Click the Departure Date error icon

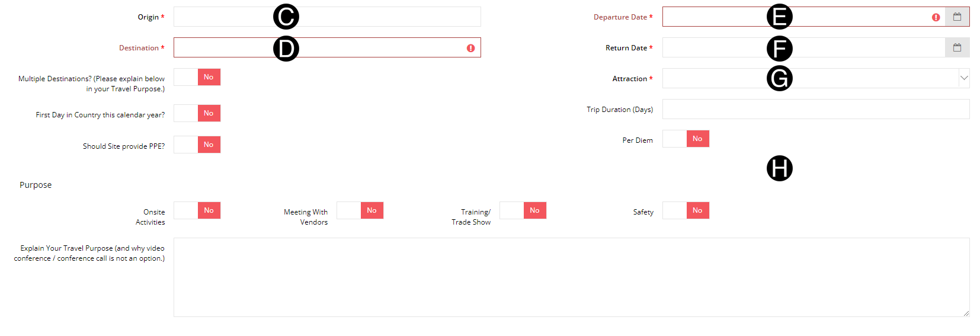click(x=936, y=17)
